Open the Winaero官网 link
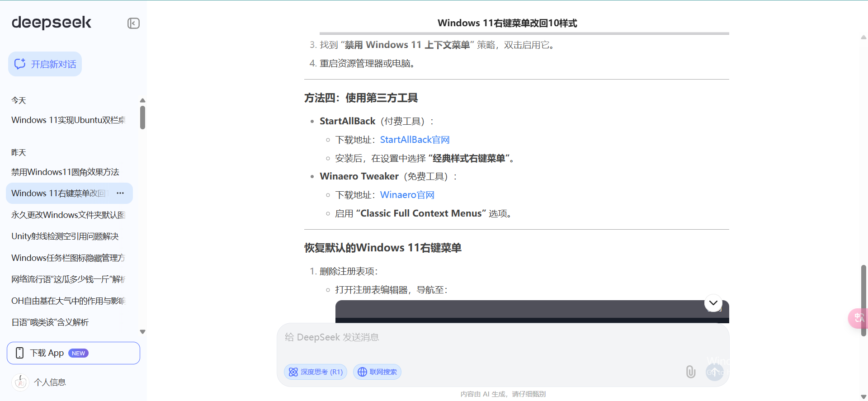This screenshot has width=868, height=401. [x=407, y=195]
